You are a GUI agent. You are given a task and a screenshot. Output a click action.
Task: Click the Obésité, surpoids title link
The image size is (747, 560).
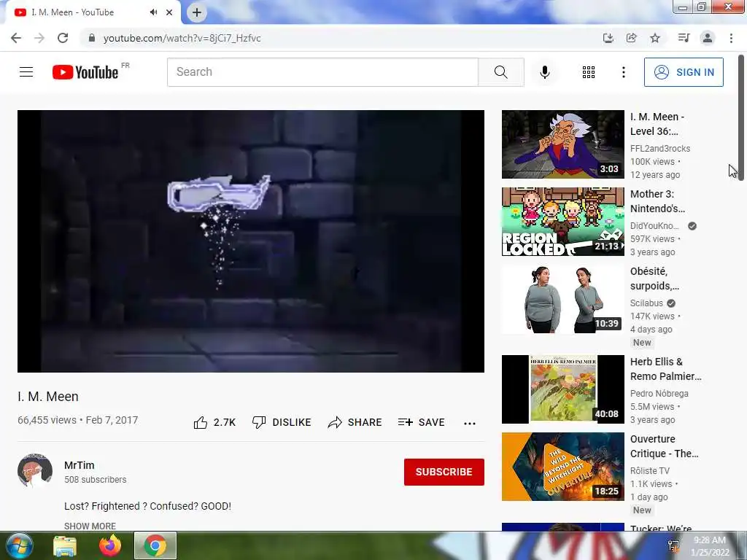(654, 279)
